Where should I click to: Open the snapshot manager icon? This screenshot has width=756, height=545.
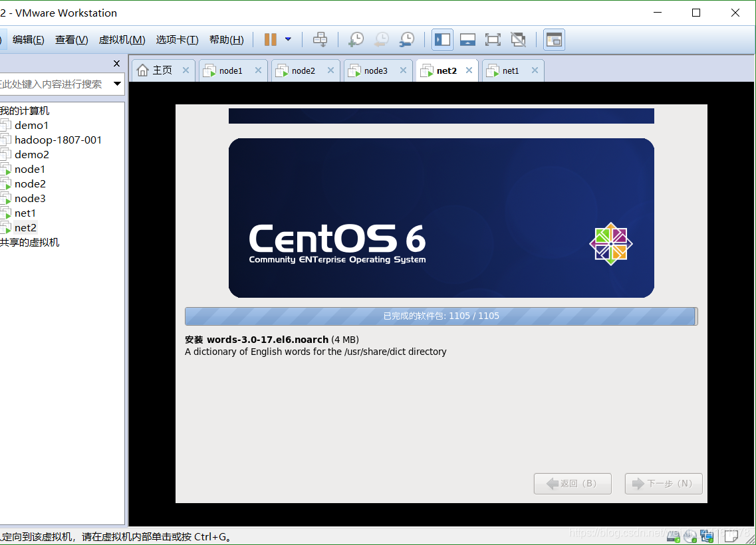click(407, 39)
